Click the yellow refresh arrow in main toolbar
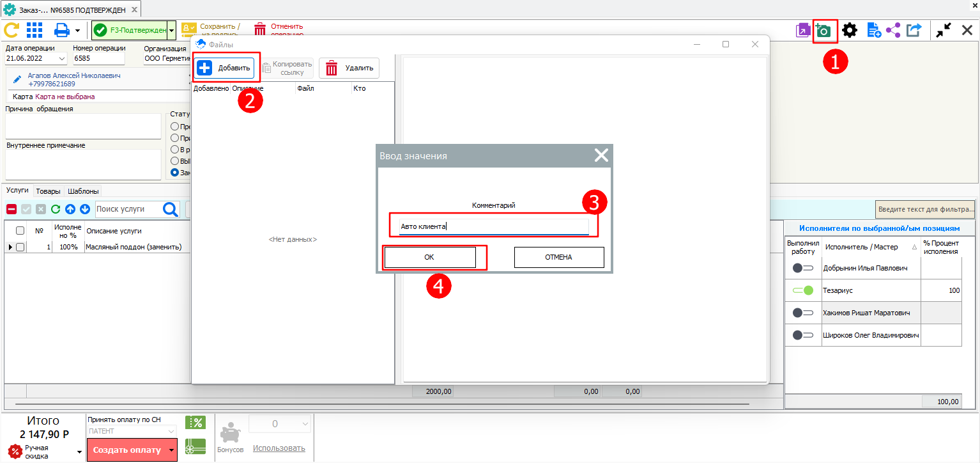This screenshot has width=980, height=463. [x=11, y=30]
